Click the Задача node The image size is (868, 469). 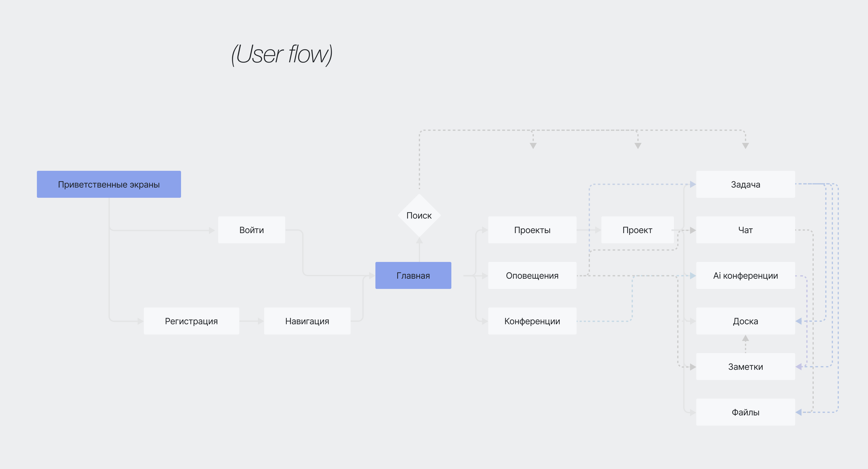coord(745,184)
